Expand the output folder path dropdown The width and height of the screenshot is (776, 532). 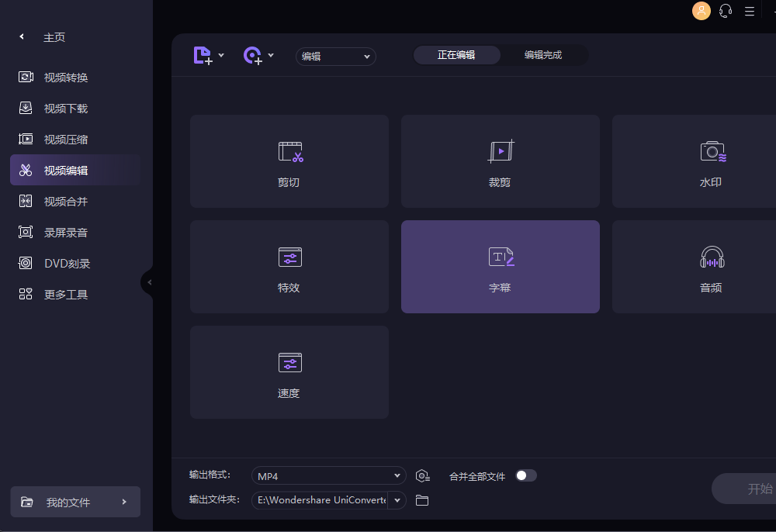pos(397,500)
